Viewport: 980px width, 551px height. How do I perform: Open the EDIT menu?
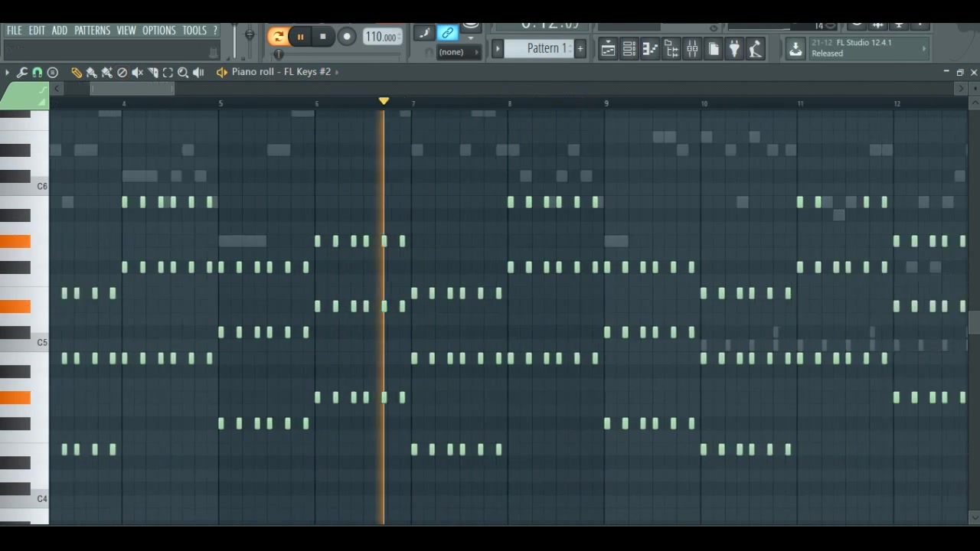point(37,31)
